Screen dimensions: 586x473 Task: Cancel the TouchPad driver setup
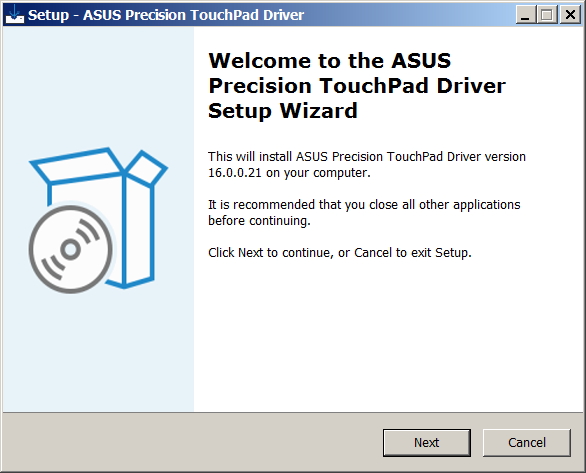click(527, 443)
